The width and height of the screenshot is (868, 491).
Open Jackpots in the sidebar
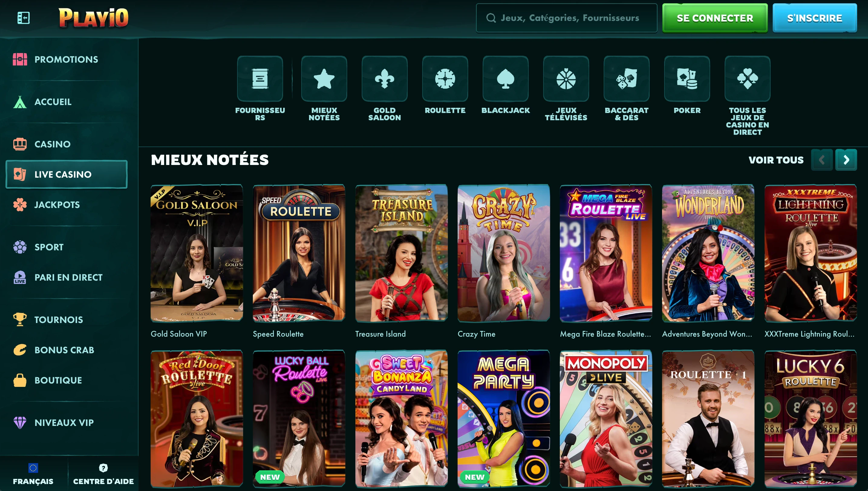coord(66,205)
